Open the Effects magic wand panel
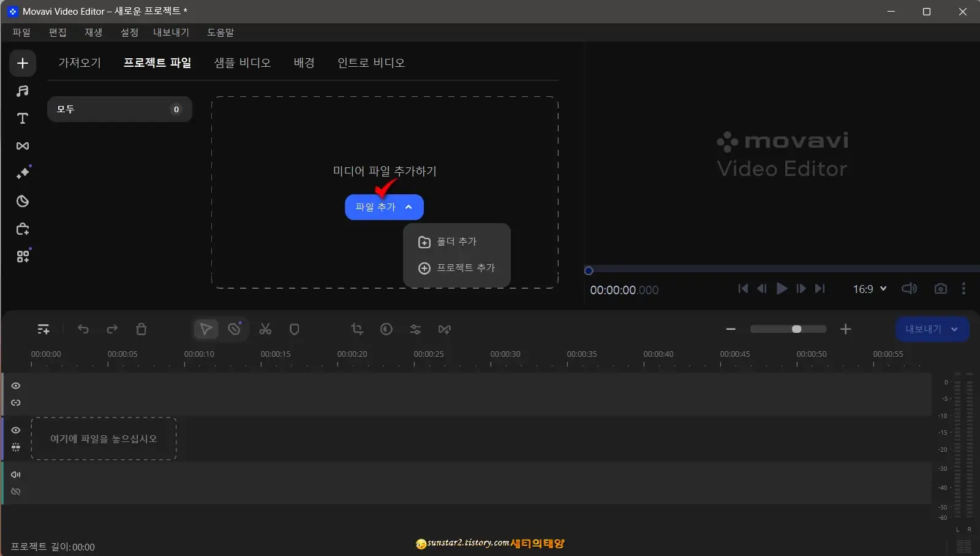This screenshot has height=556, width=980. click(23, 173)
